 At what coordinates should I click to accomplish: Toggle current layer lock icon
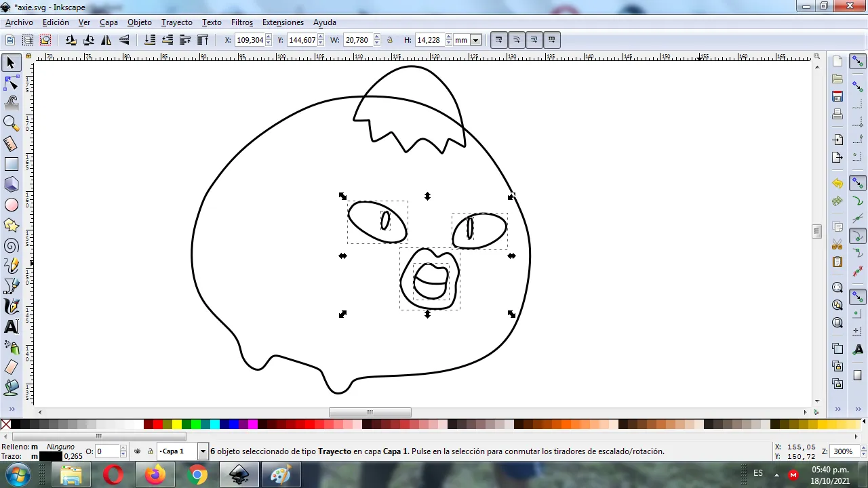pyautogui.click(x=150, y=451)
